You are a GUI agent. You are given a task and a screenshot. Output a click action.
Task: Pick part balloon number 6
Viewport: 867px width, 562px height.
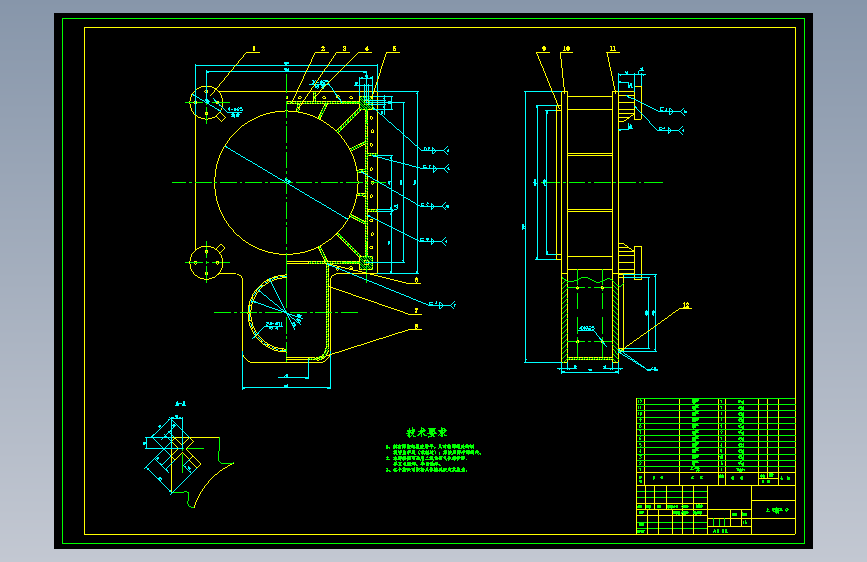[416, 280]
